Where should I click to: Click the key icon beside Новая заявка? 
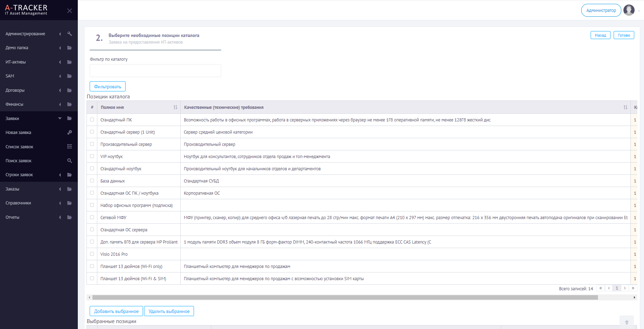pyautogui.click(x=69, y=133)
